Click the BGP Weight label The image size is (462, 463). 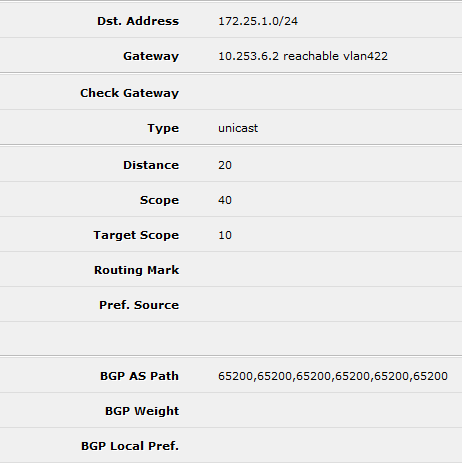142,411
